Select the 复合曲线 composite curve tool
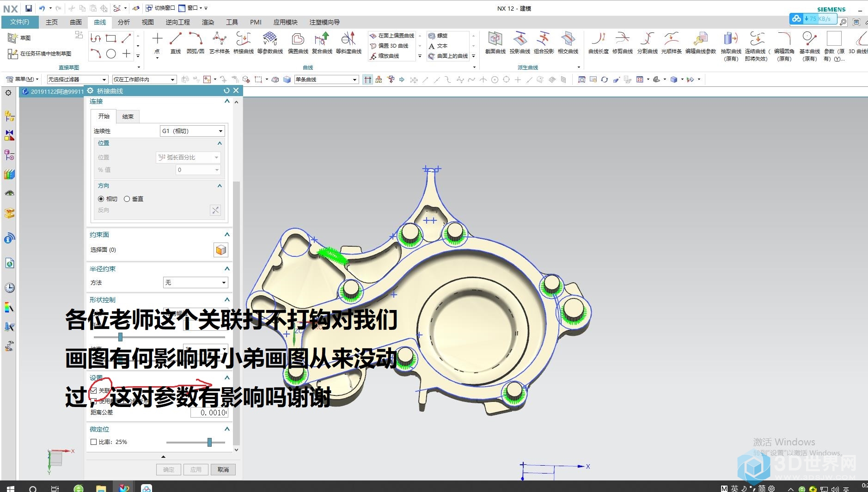 (322, 43)
